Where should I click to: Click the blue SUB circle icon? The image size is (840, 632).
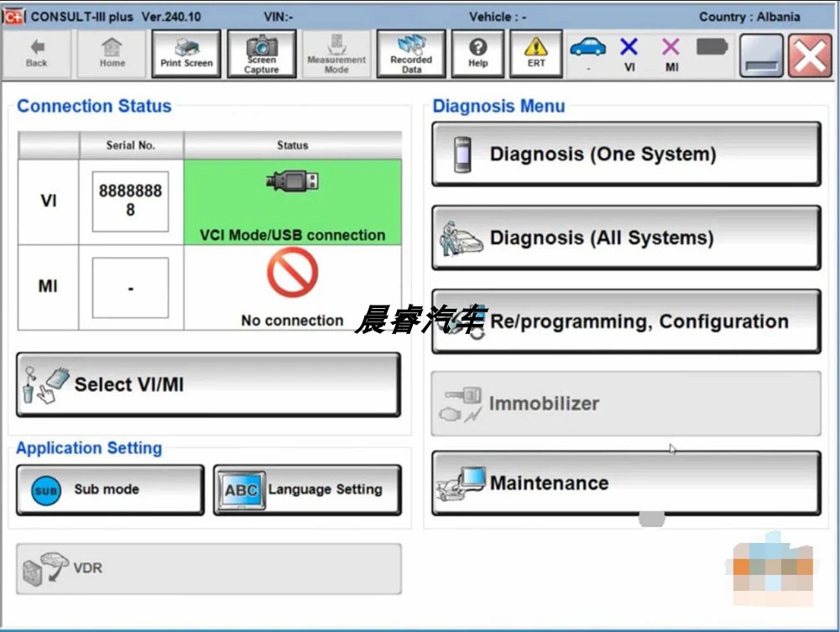coord(46,491)
